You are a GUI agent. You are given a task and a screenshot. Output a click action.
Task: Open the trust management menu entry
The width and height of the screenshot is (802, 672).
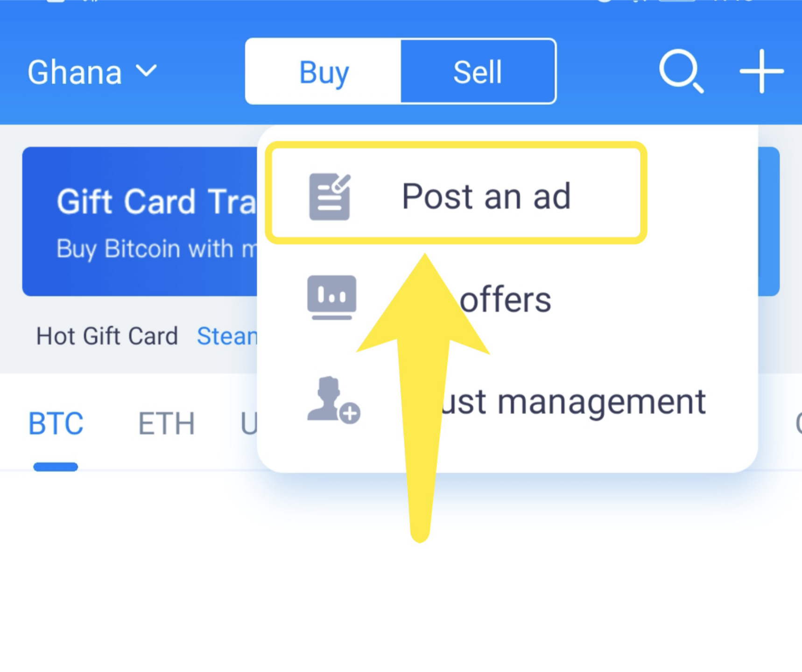point(507,401)
